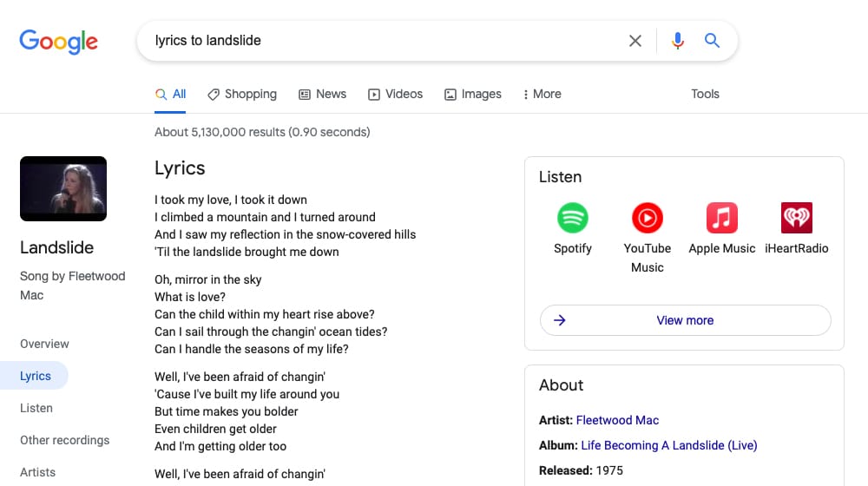
Task: Open Other recordings in sidebar
Action: click(x=65, y=440)
